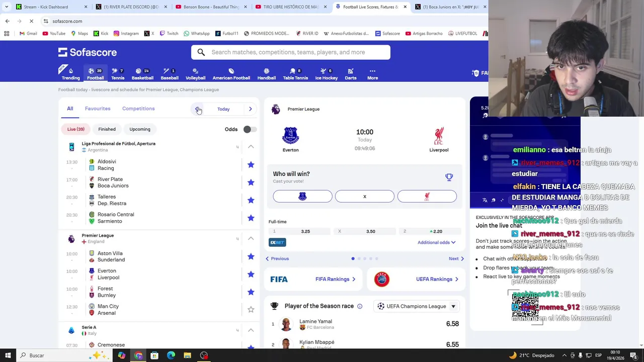
Task: Toggle star for Forest vs Burnley
Action: [x=251, y=292]
